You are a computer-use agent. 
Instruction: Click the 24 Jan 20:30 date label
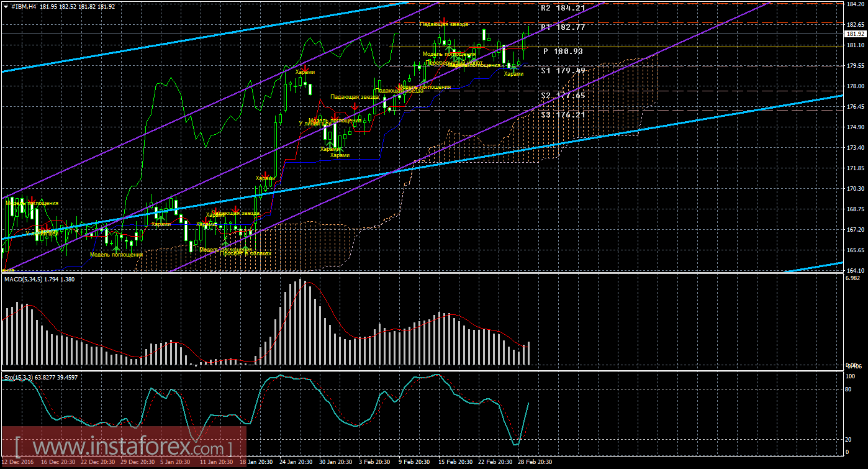click(297, 463)
